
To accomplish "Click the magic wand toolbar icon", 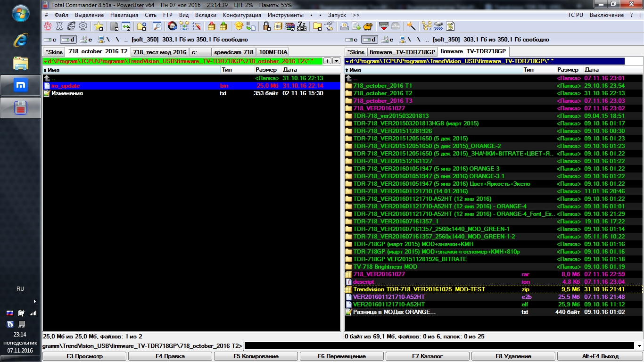I will pos(411,26).
